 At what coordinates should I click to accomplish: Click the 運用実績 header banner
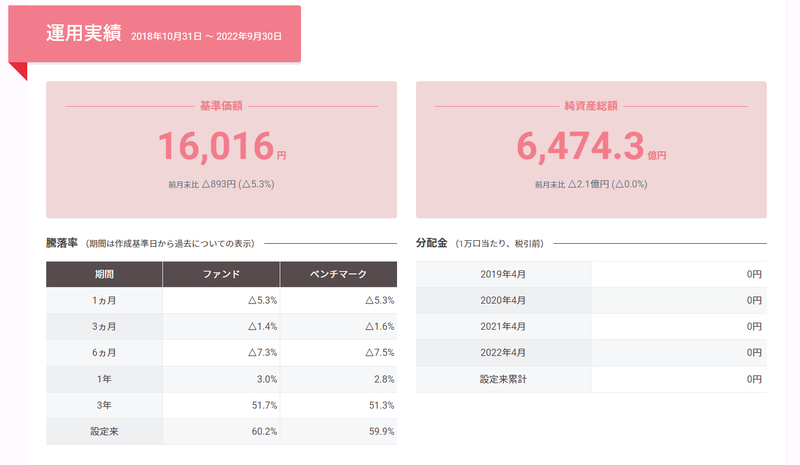click(154, 34)
